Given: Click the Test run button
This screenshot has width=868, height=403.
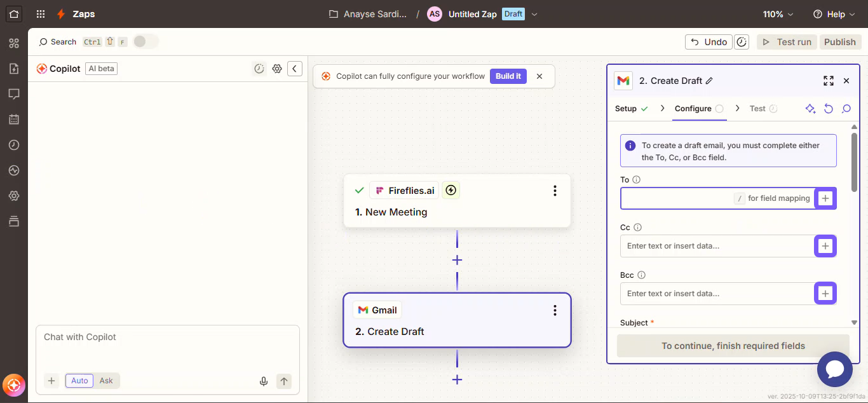Looking at the screenshot, I should coord(787,42).
